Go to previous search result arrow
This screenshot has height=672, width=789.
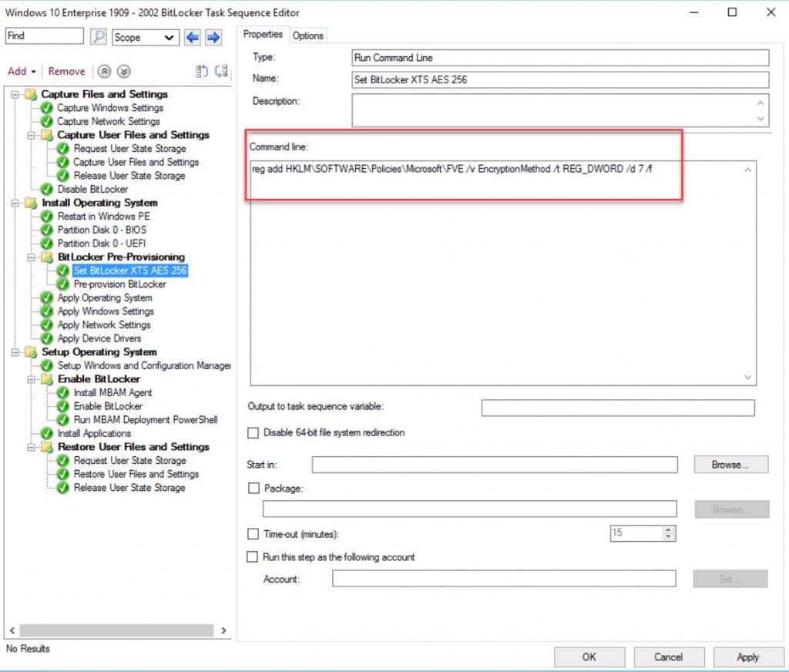[192, 37]
